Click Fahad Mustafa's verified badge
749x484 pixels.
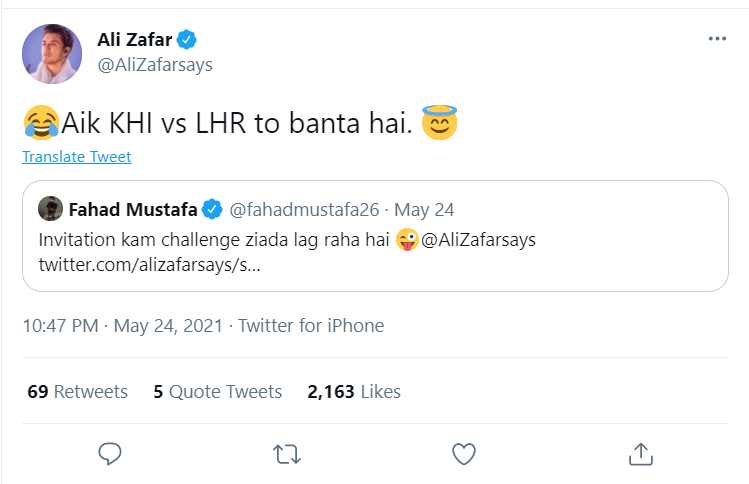click(x=212, y=210)
